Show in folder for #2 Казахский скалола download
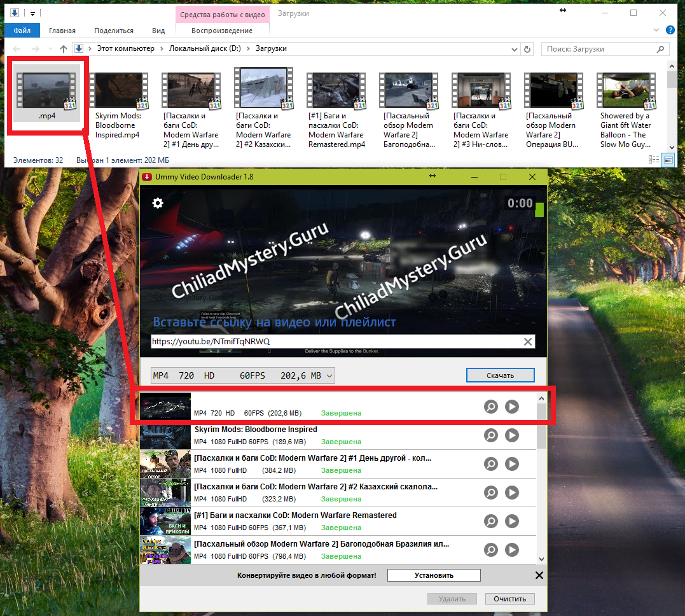685x616 pixels. [x=491, y=493]
